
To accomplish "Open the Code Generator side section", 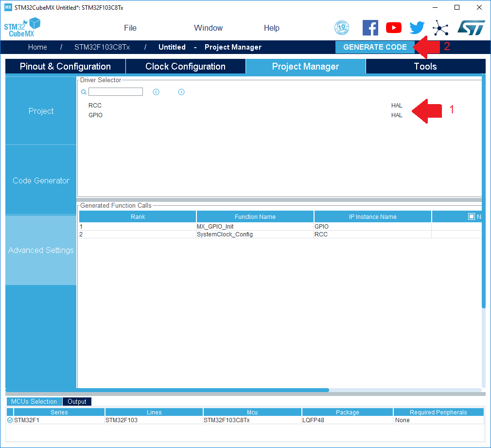I will 41,180.
